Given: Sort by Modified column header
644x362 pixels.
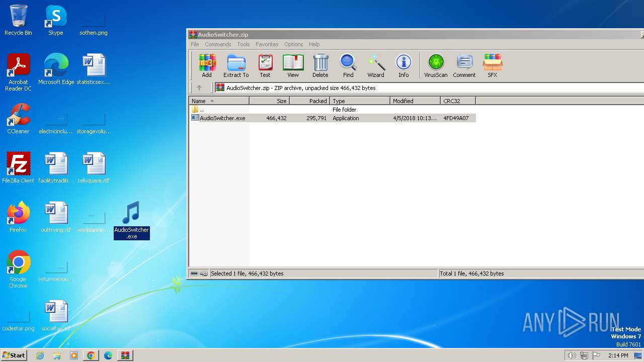Looking at the screenshot, I should tap(415, 101).
